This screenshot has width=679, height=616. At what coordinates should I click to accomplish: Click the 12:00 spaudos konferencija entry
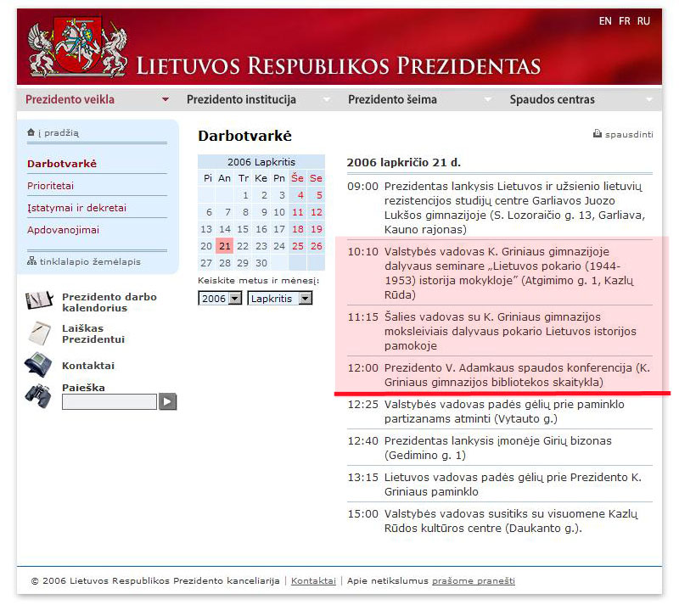500,375
